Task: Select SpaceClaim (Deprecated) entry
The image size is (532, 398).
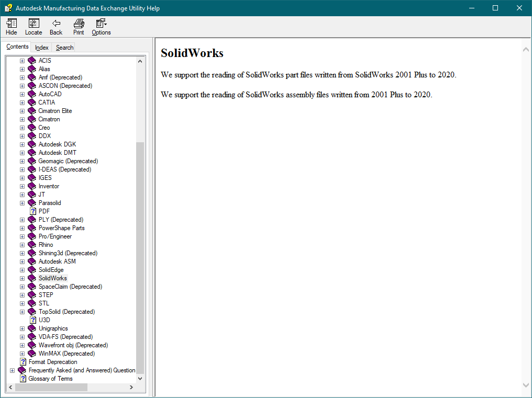Action: pyautogui.click(x=70, y=287)
